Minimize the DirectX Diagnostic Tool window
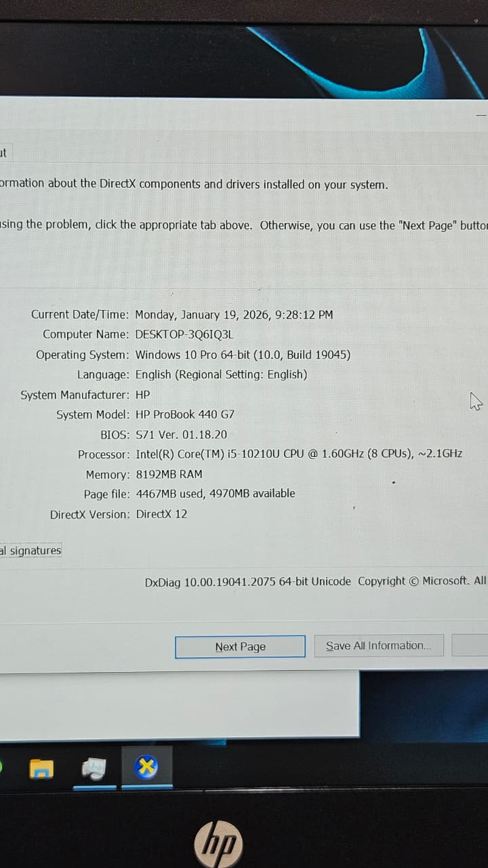Viewport: 488px width, 868px height. (481, 115)
